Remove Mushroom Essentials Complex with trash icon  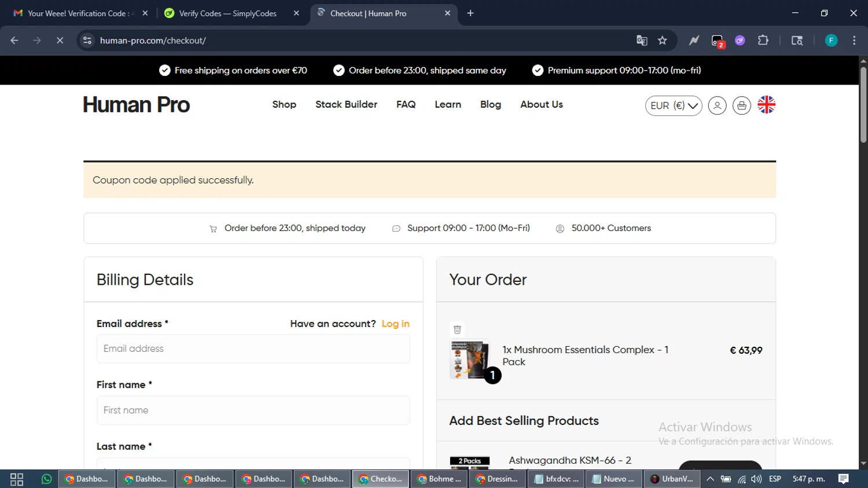click(457, 329)
